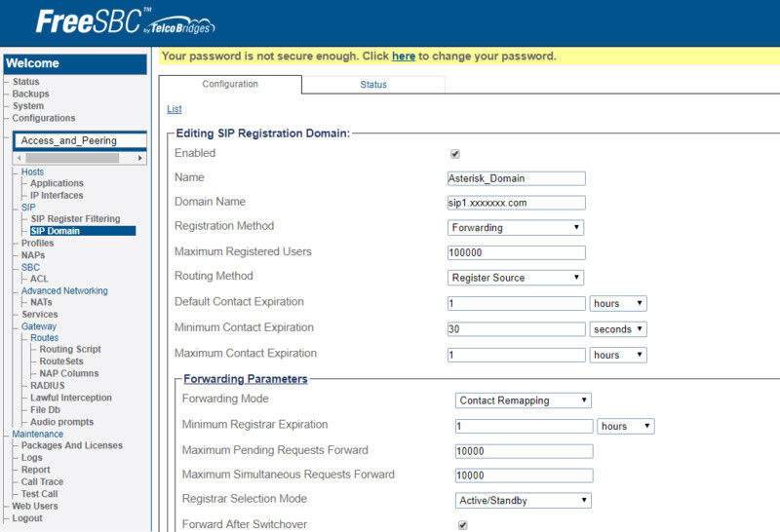Select Routing Script in navigation tree
This screenshot has height=532, width=780.
tap(70, 349)
